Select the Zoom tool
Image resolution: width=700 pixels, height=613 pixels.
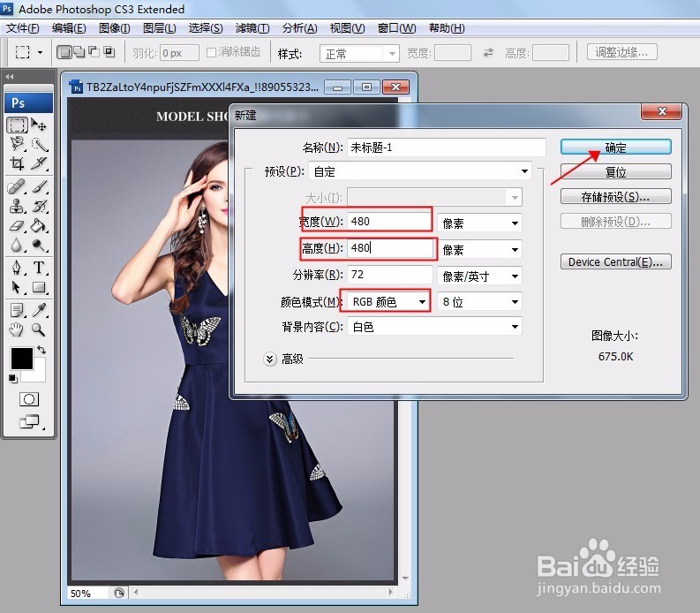point(39,329)
